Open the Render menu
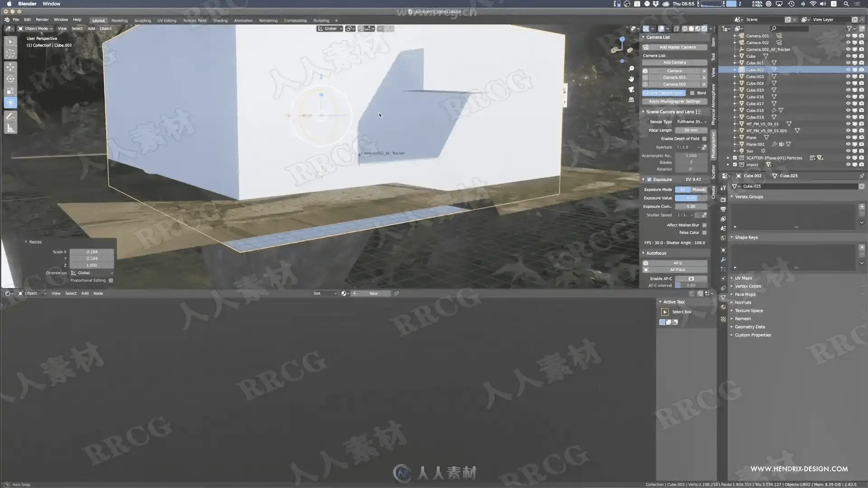Image resolution: width=868 pixels, height=488 pixels. pyautogui.click(x=42, y=20)
